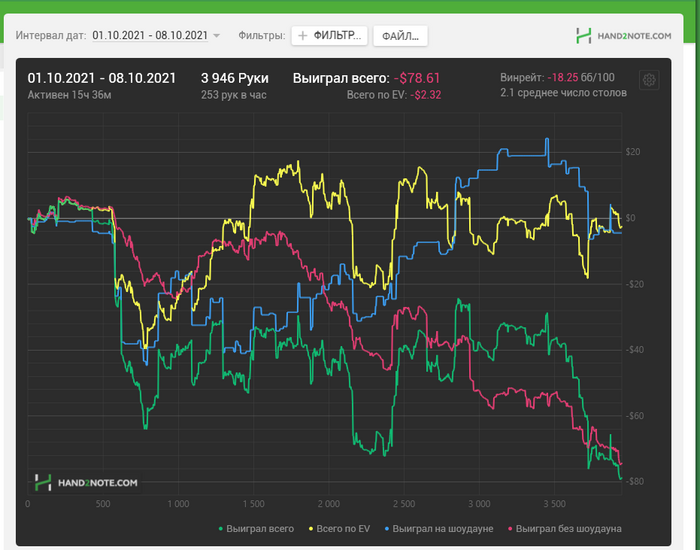This screenshot has width=700, height=550.
Task: Click the 'ФИЛЬТР...' add filter button
Action: tap(329, 36)
